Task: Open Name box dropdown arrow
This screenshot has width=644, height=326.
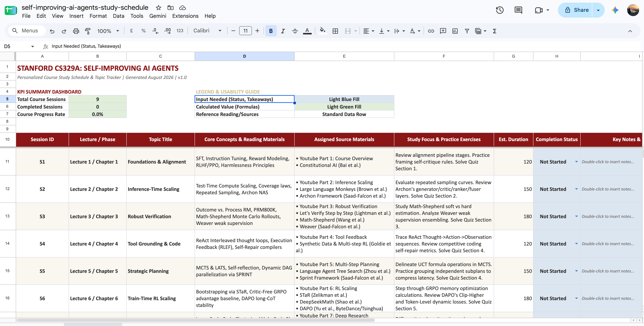Action: coord(32,46)
